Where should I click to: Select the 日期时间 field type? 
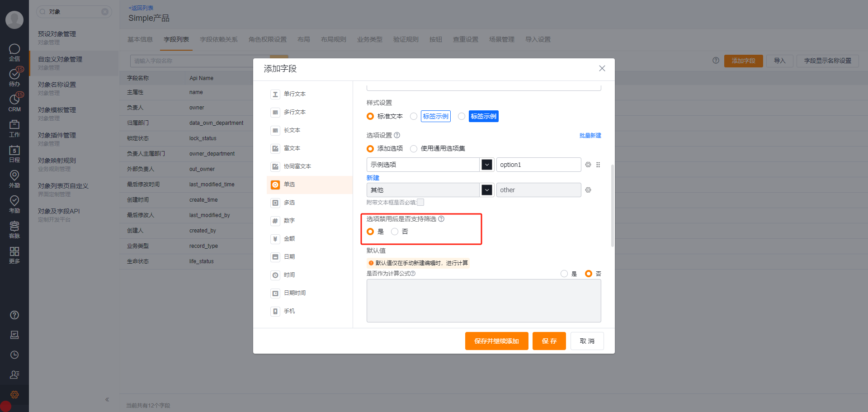(x=294, y=293)
